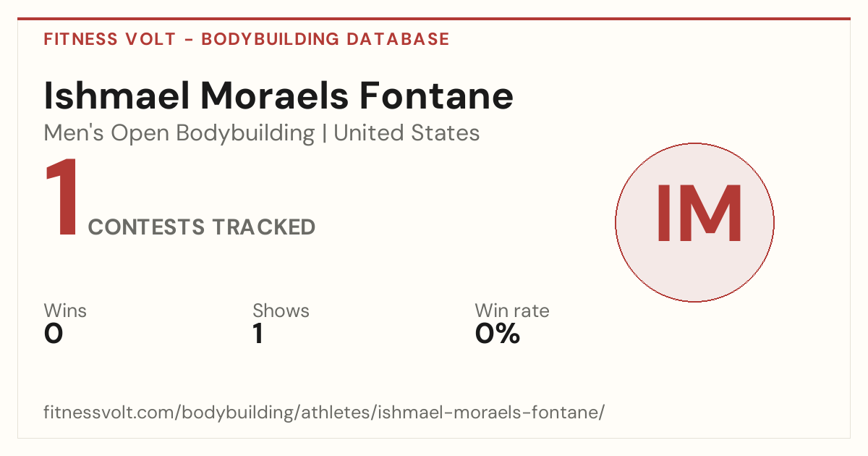Viewport: 868px width, 456px height.
Task: Click the word DATABASE in the header
Action: coord(398,39)
